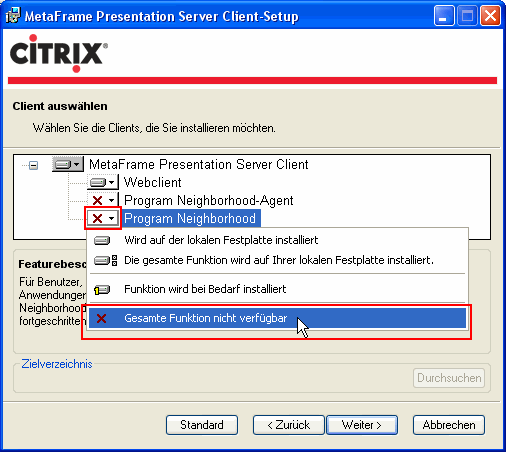
Task: Click the Zurück button
Action: (289, 425)
